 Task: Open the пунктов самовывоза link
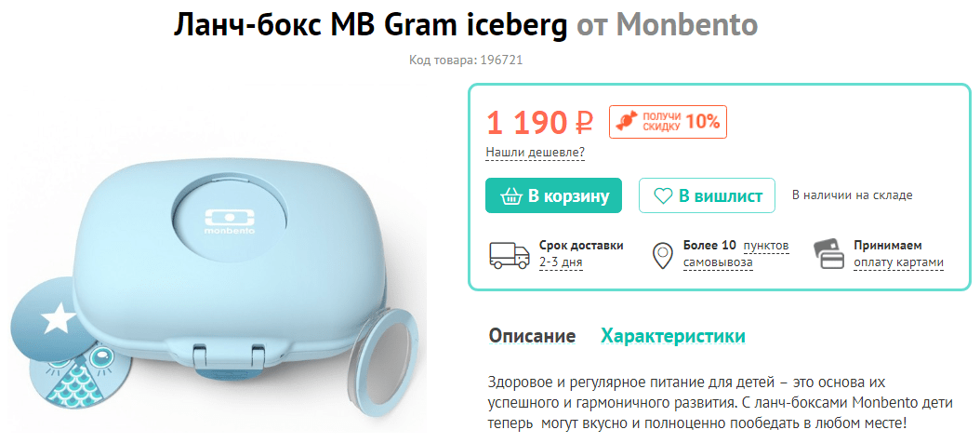point(735,254)
